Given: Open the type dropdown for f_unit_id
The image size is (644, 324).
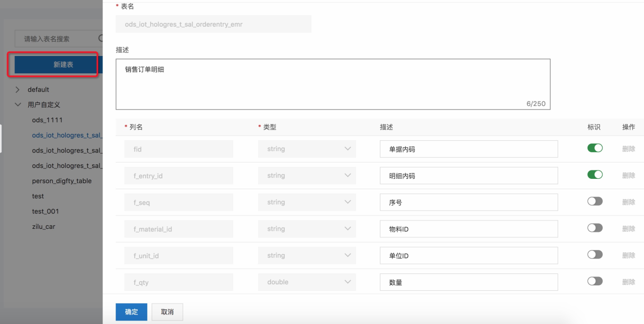Looking at the screenshot, I should click(x=307, y=256).
